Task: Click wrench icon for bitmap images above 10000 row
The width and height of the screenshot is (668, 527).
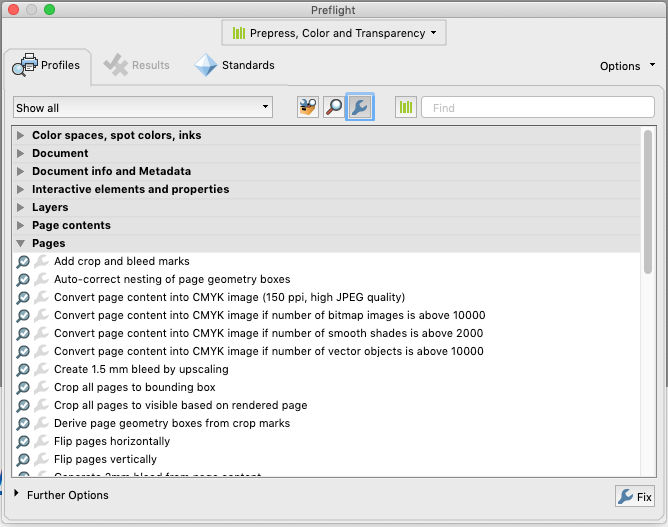Action: click(x=41, y=315)
